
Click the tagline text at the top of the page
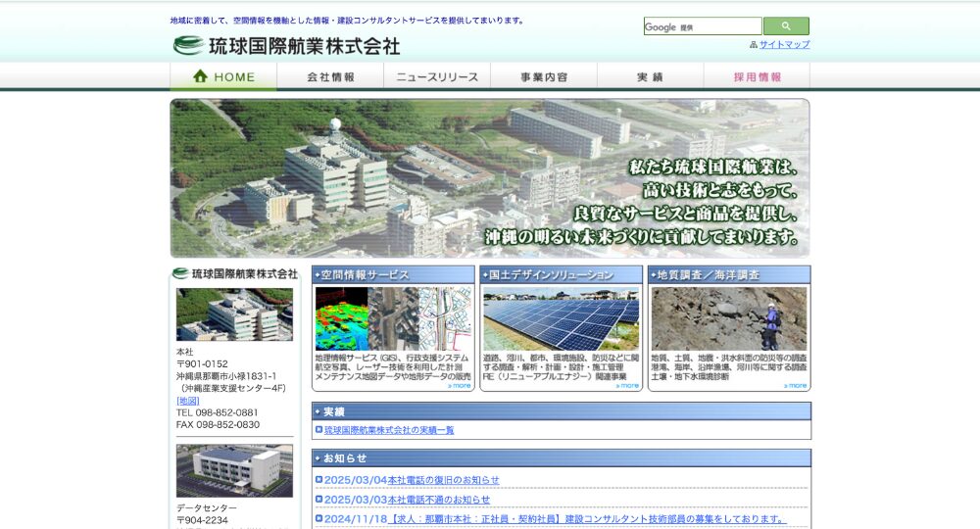[x=348, y=21]
